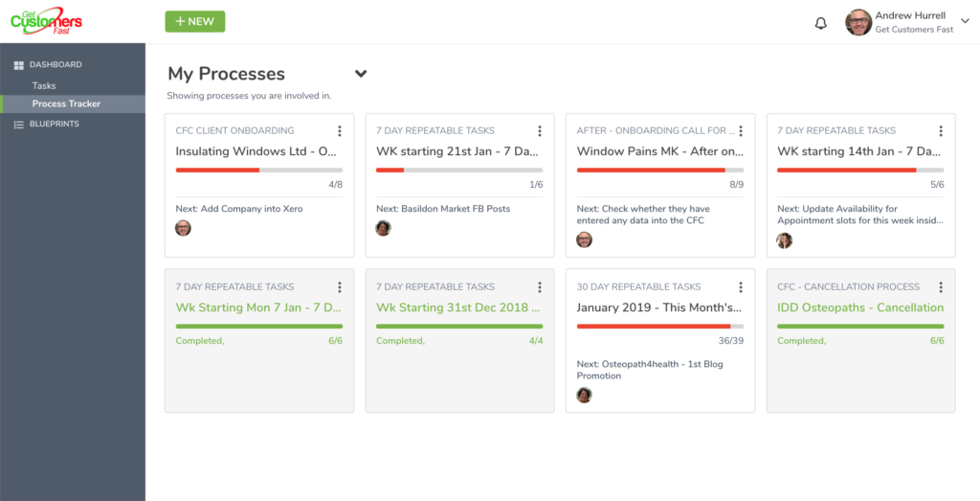Click 'My Processes' heading
This screenshot has width=980, height=501.
click(x=226, y=74)
